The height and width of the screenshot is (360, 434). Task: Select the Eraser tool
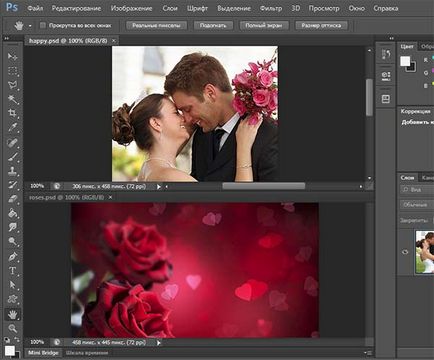(12, 199)
